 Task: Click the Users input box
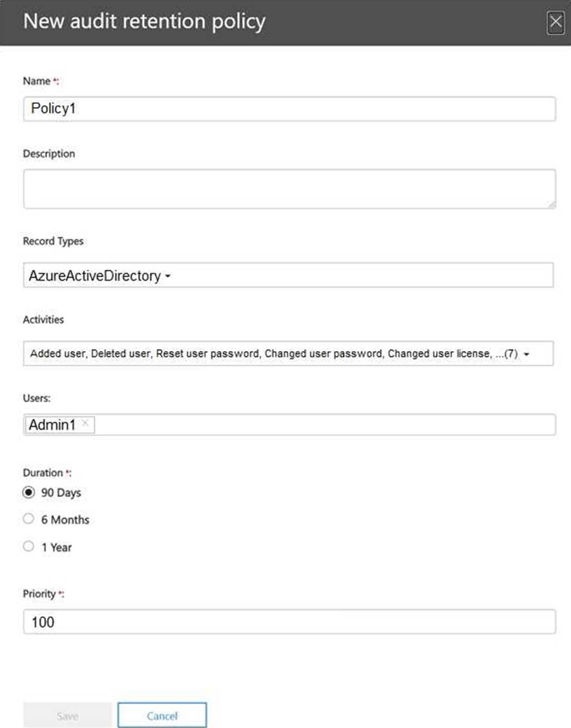click(x=323, y=425)
